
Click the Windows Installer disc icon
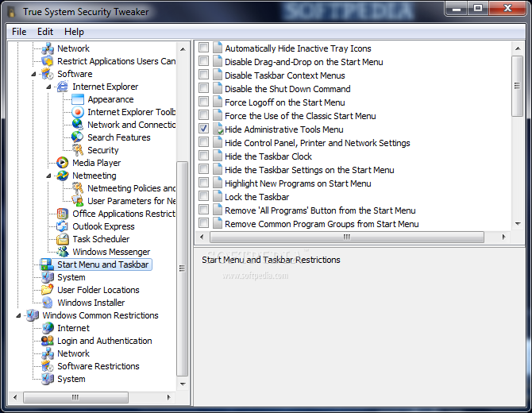point(48,303)
